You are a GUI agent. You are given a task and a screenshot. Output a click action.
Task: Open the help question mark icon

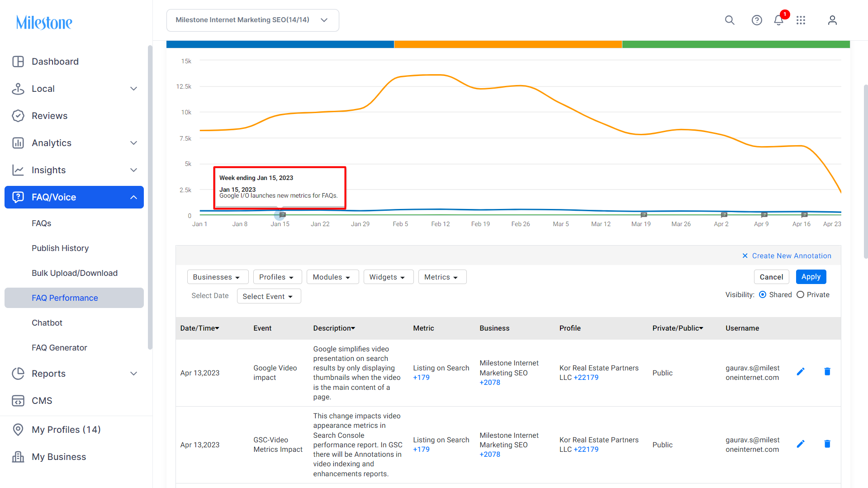tap(757, 20)
